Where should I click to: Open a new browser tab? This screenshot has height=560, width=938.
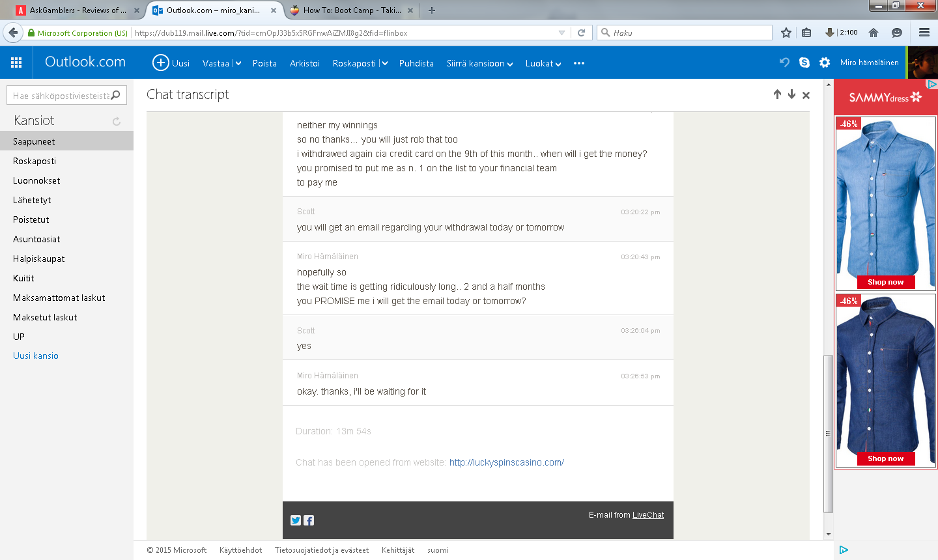click(432, 10)
